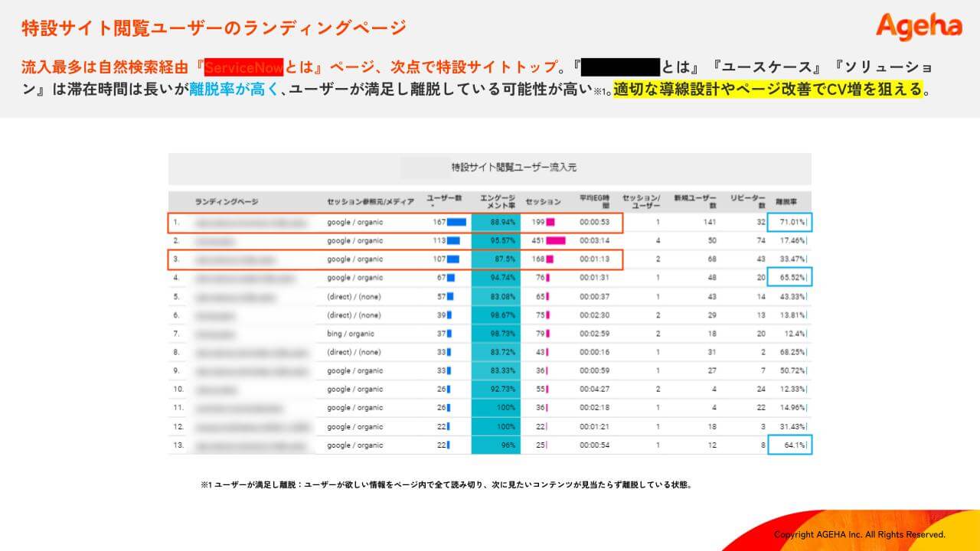This screenshot has height=551, width=980.
Task: Click the engagement rate 88.94% cell
Action: pyautogui.click(x=496, y=222)
